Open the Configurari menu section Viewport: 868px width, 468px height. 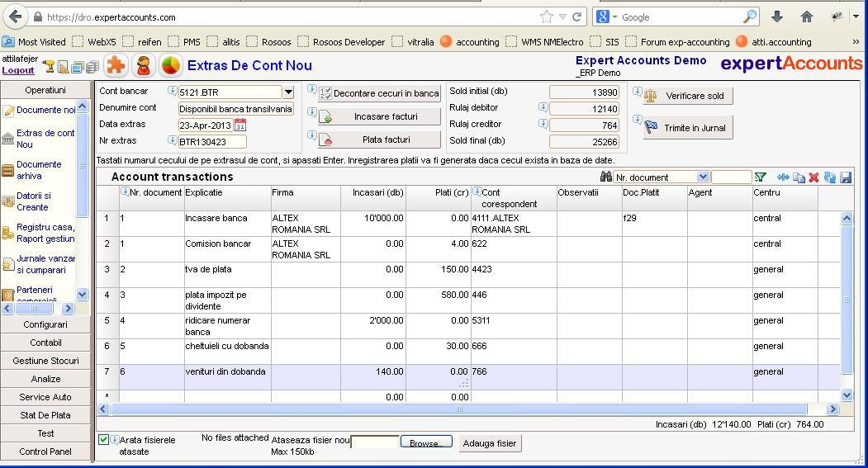(x=45, y=324)
